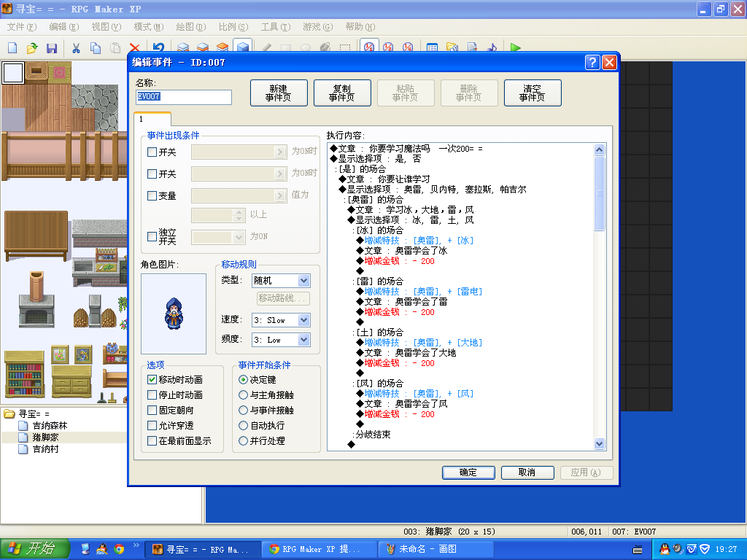Image resolution: width=747 pixels, height=560 pixels.
Task: Enable the second 开关 condition checkbox
Action: coord(152,174)
